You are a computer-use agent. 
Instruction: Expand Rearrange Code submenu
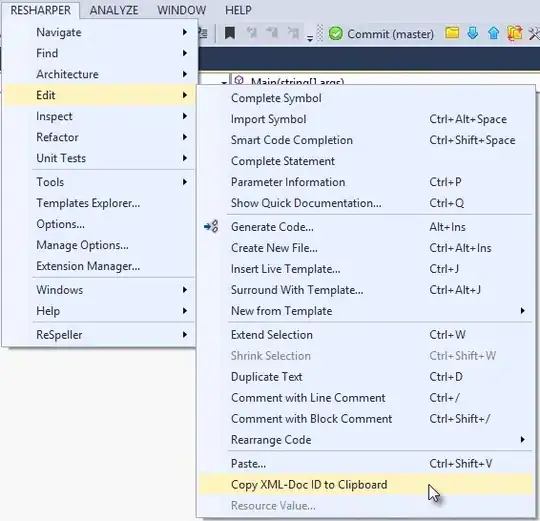coord(366,440)
